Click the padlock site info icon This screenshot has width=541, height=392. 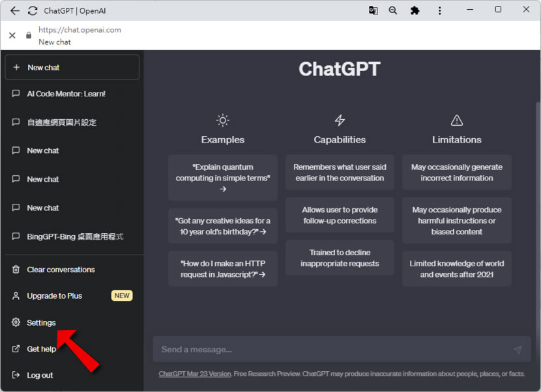[x=29, y=35]
